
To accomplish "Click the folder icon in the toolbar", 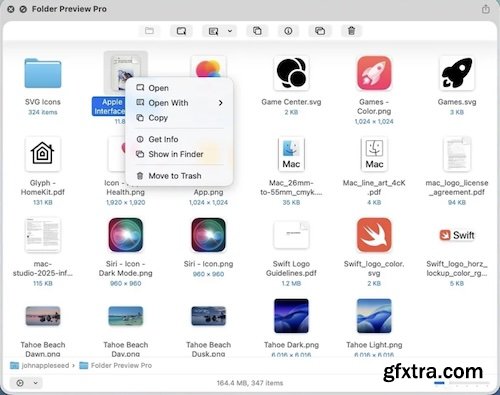I will 149,31.
